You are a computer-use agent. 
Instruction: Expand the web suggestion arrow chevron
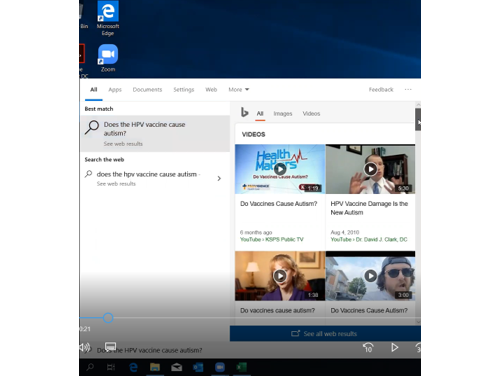(x=219, y=179)
